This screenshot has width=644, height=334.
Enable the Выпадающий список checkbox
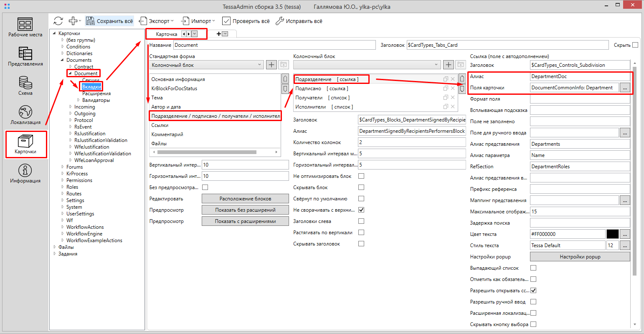click(x=533, y=268)
